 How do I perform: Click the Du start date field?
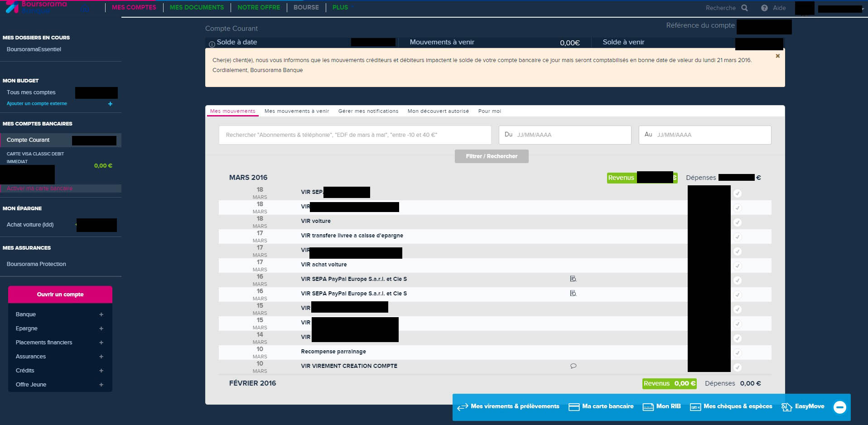[x=565, y=135]
